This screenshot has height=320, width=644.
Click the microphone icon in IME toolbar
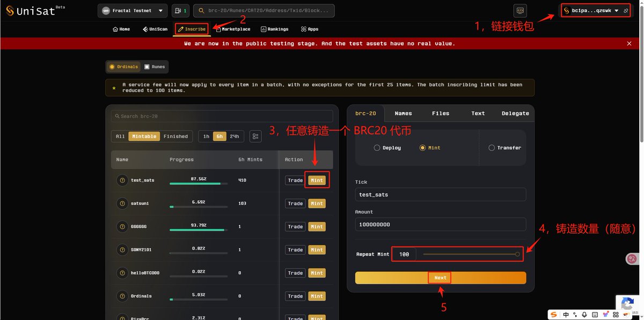585,315
